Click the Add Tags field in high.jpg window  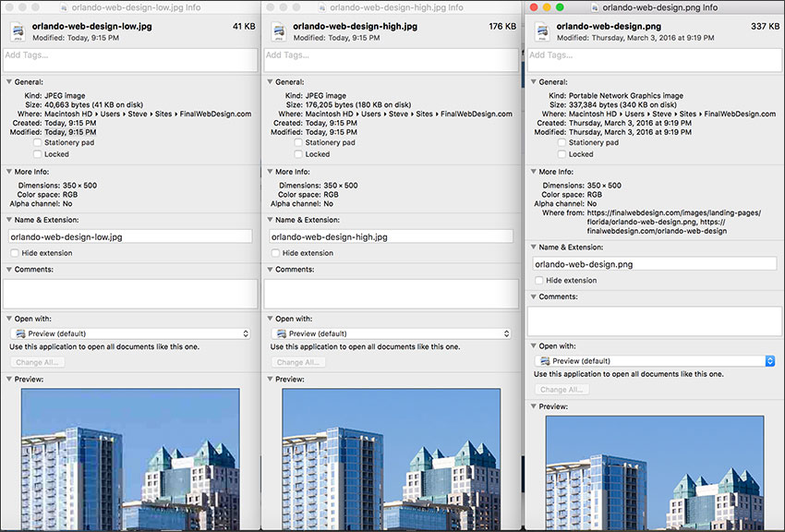391,59
